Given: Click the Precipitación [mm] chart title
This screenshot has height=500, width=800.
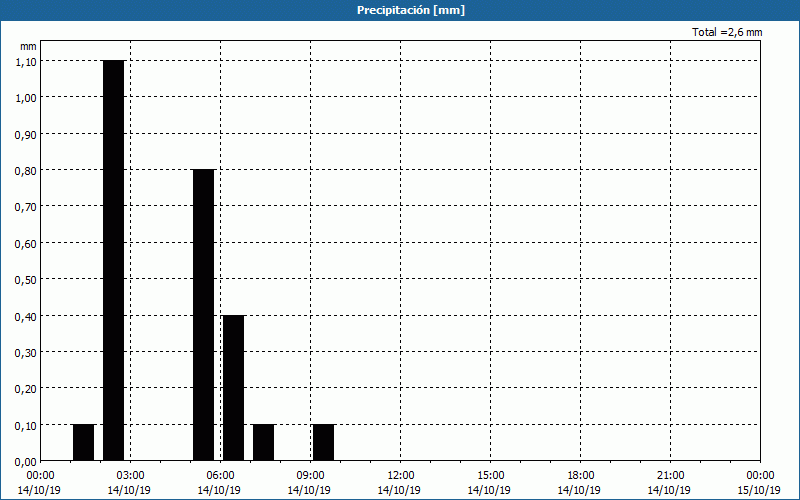Looking at the screenshot, I should pyautogui.click(x=411, y=10).
